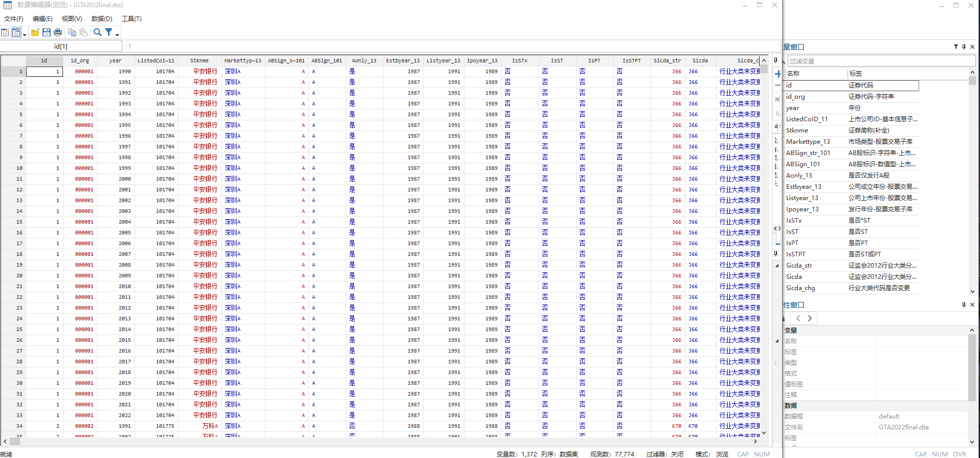Select the id_org column header
This screenshot has height=458, width=980.
click(80, 60)
